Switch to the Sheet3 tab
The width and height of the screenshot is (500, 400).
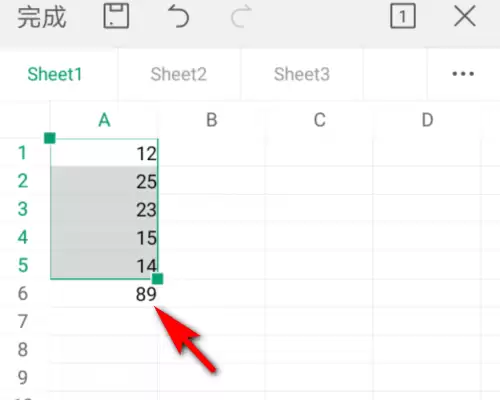[x=302, y=74]
